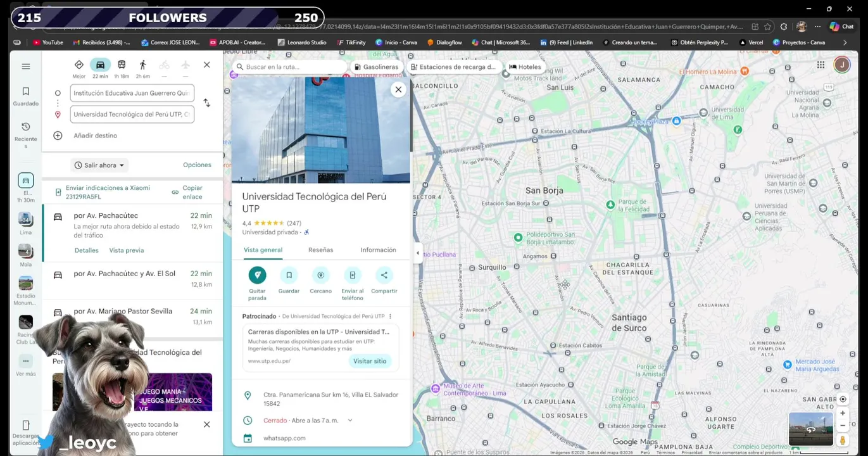
Task: Select the walking travel mode
Action: [x=143, y=65]
